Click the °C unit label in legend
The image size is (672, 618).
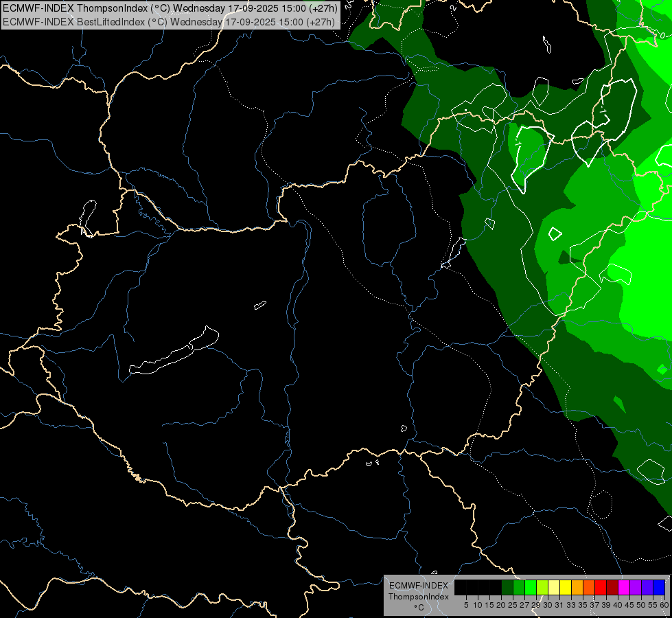click(419, 608)
